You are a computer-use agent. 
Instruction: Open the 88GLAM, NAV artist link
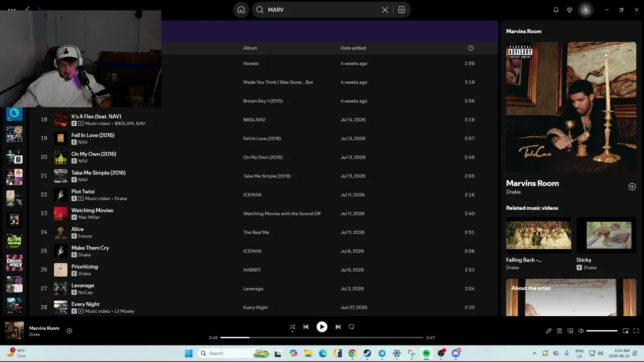pos(130,123)
